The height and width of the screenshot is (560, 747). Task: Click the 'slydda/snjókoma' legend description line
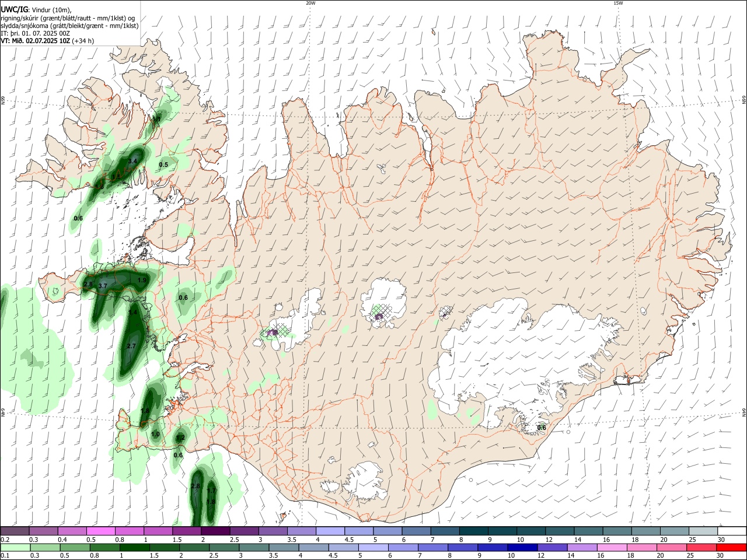(69, 26)
